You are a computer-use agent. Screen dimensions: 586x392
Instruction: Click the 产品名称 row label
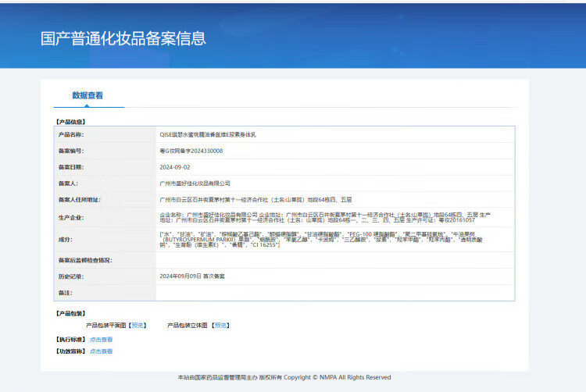tap(70, 134)
